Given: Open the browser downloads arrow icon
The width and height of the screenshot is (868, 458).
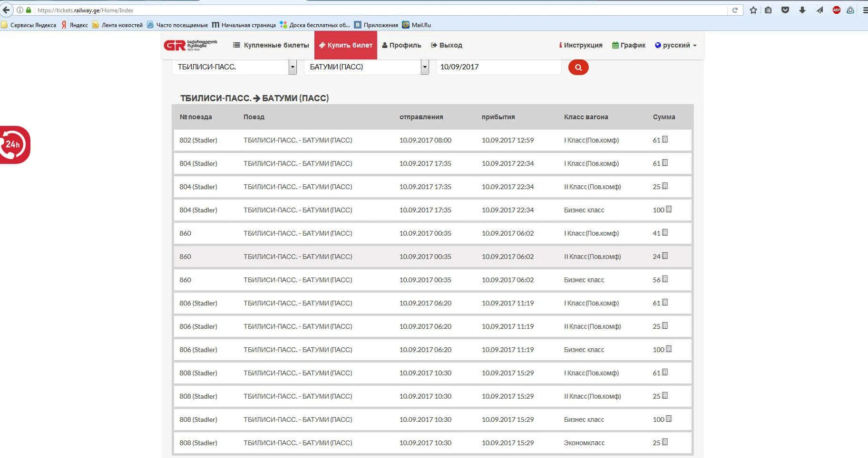Looking at the screenshot, I should [802, 10].
